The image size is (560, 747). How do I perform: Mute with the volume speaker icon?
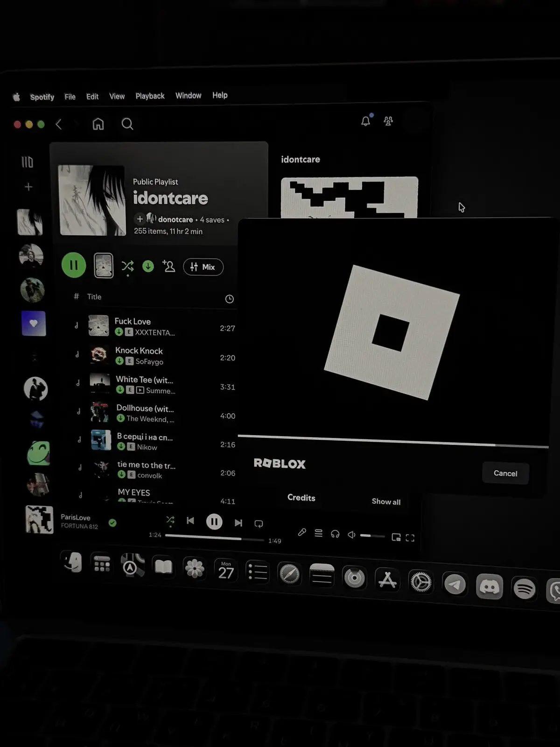[351, 535]
